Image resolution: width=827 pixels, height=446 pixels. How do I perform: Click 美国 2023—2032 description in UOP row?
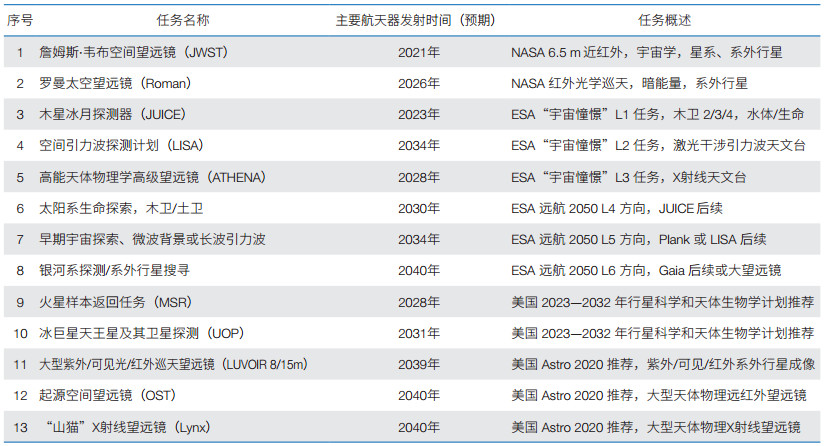[662, 333]
